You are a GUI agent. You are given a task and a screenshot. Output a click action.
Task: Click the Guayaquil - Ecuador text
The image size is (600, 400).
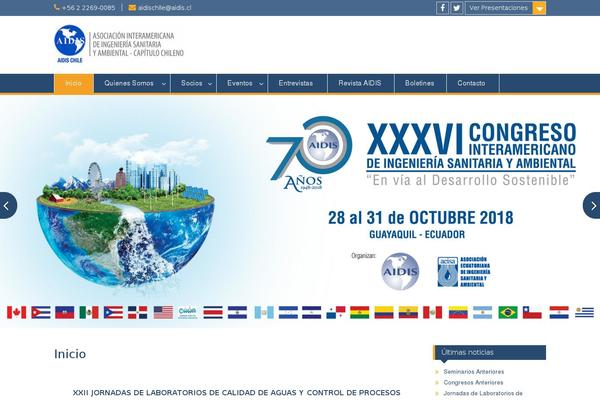coord(417,234)
